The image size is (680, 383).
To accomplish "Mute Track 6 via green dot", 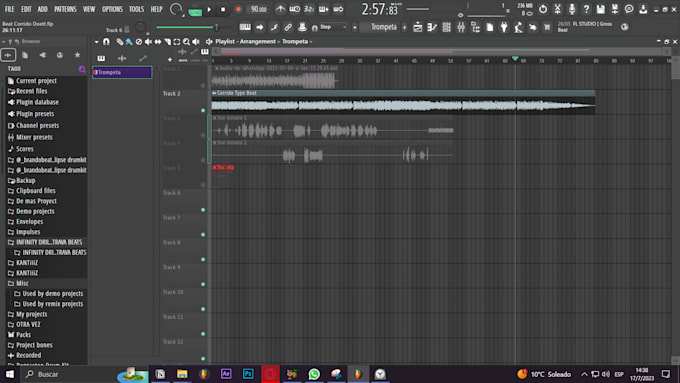I will [x=203, y=210].
